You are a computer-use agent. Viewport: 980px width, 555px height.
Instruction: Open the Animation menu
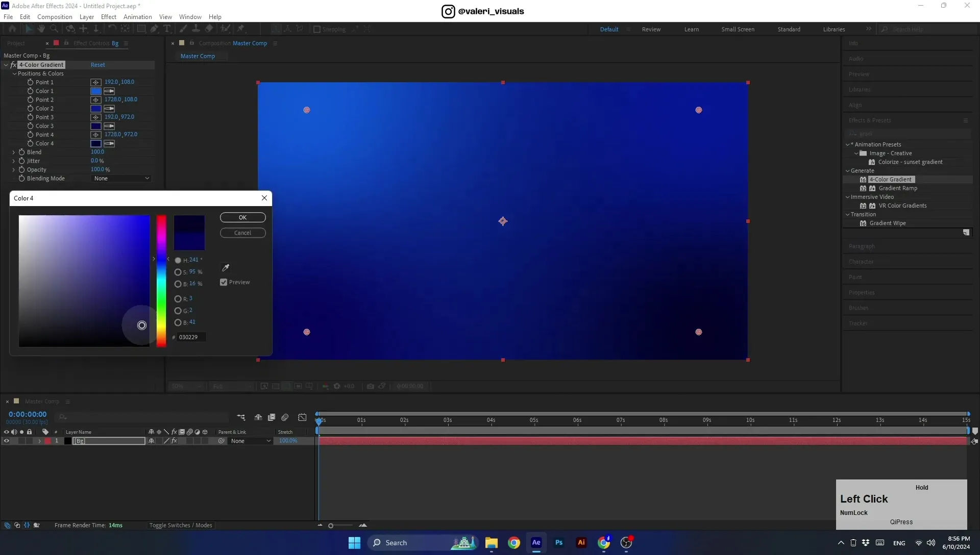coord(138,17)
